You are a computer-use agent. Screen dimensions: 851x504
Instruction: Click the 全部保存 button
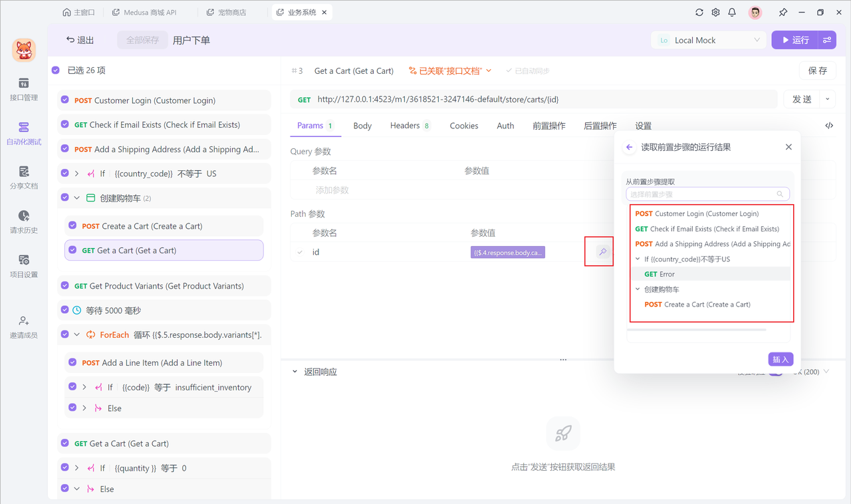[143, 40]
